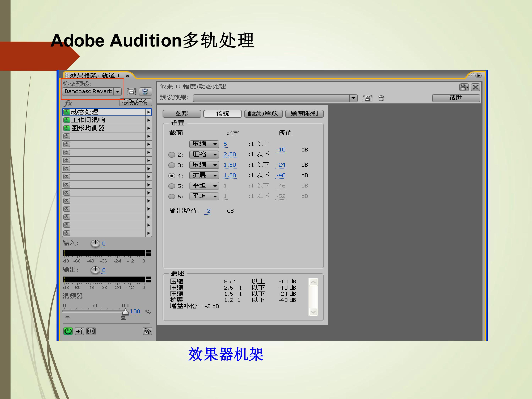The width and height of the screenshot is (532, 399).
Task: Click the mixer dry/wet slider handle
Action: [x=125, y=312]
